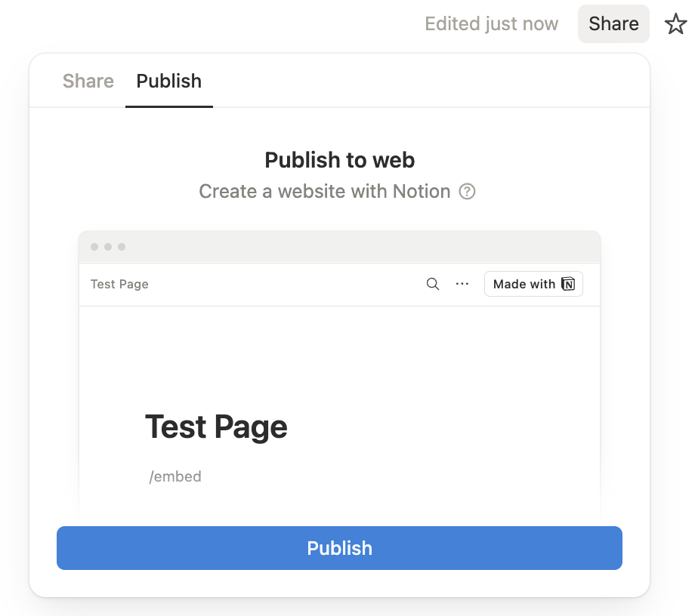The width and height of the screenshot is (695, 616).
Task: Publish the site with the blue Publish button
Action: (x=339, y=548)
